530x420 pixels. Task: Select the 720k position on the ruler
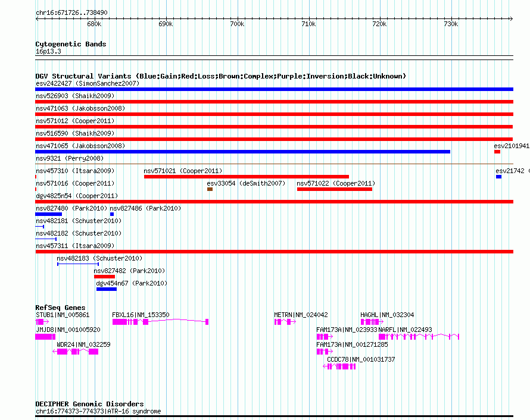coord(379,24)
